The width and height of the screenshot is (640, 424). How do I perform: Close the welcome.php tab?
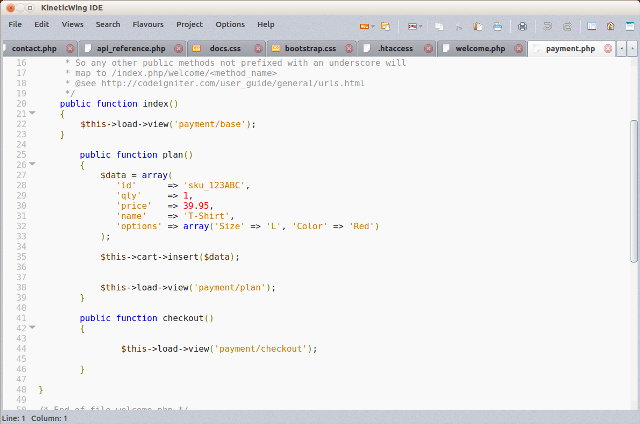click(x=521, y=48)
